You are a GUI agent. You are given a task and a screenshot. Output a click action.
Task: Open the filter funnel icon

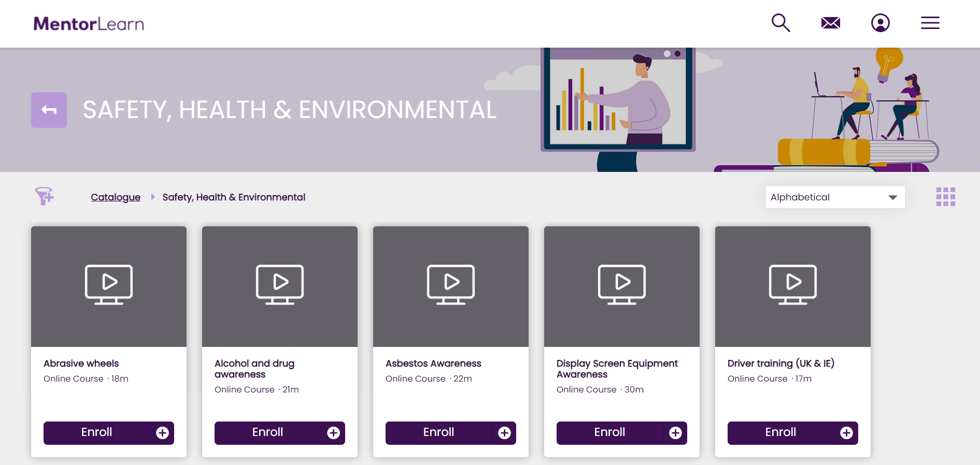point(44,196)
